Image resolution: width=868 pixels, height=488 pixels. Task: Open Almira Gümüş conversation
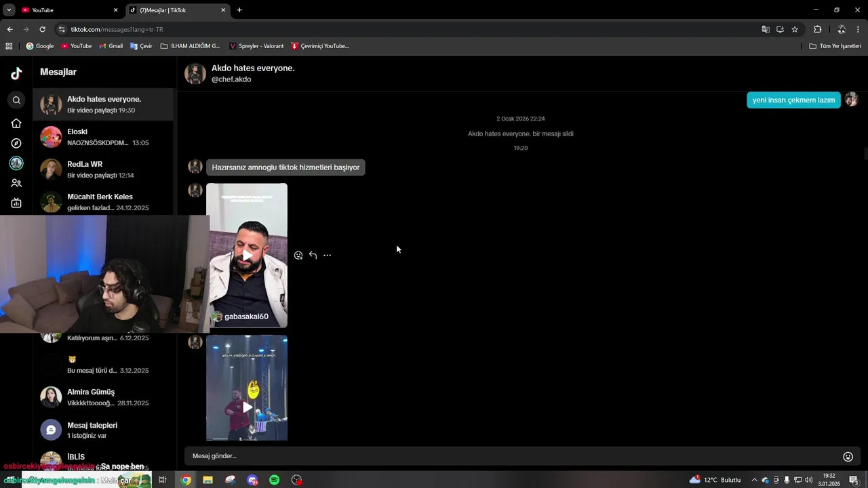coord(103,397)
